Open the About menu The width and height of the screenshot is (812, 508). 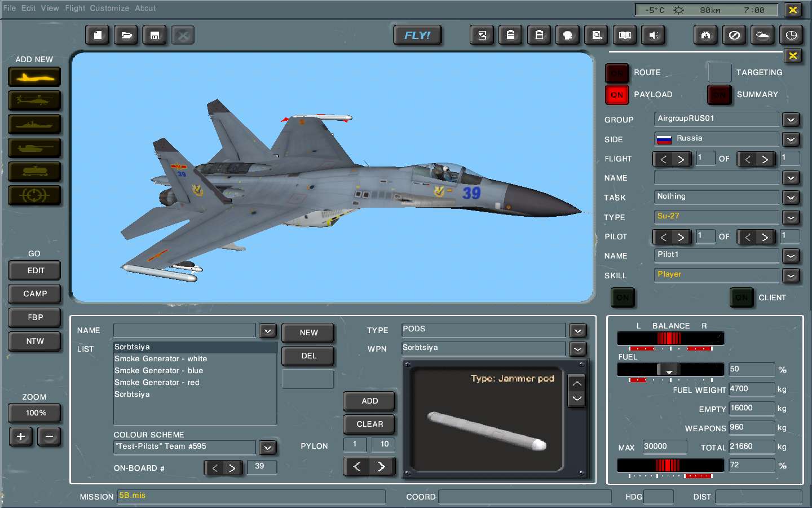pos(145,8)
